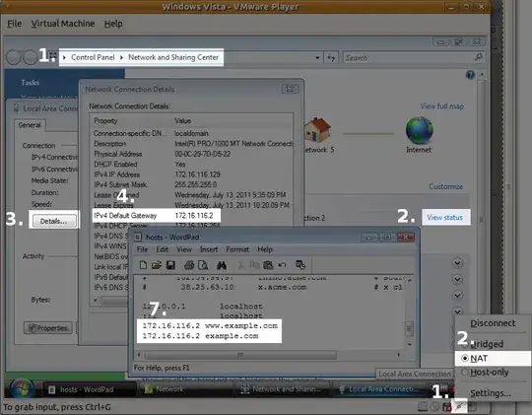Click WordPad vertical scrollbar down arrow
Image resolution: width=532 pixels, height=415 pixels.
[x=410, y=344]
